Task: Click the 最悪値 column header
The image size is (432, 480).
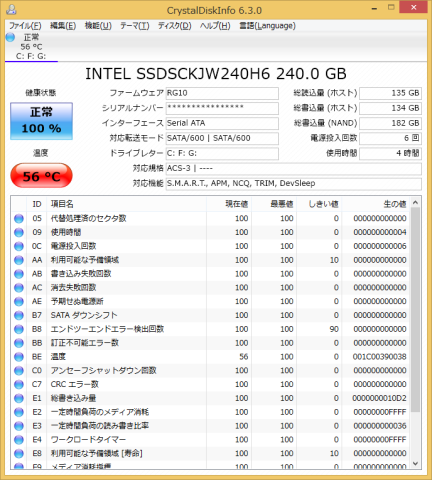Action: 274,204
